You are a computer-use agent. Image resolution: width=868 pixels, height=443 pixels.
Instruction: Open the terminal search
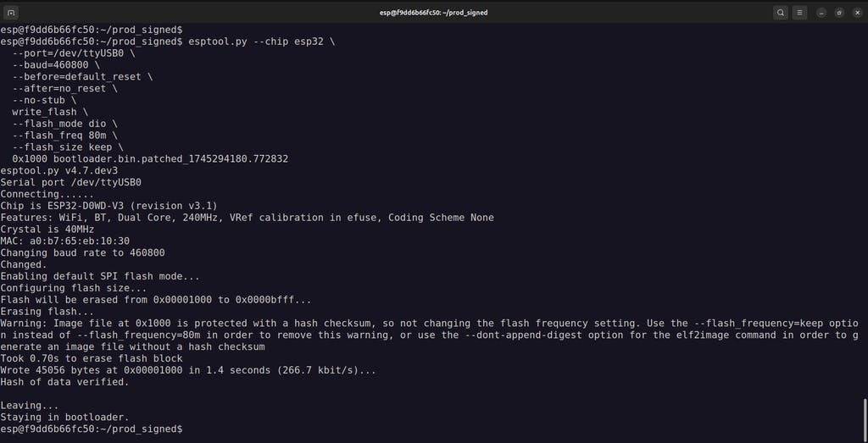[x=780, y=13]
